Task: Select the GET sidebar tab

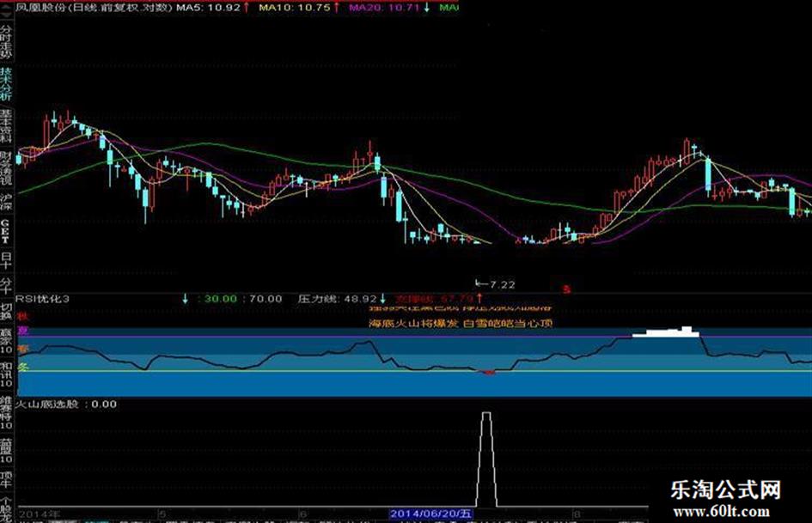Action: tap(6, 231)
